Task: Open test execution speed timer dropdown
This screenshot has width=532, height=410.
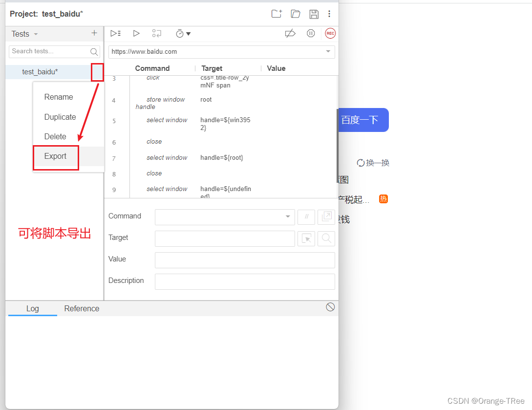Action: (183, 33)
